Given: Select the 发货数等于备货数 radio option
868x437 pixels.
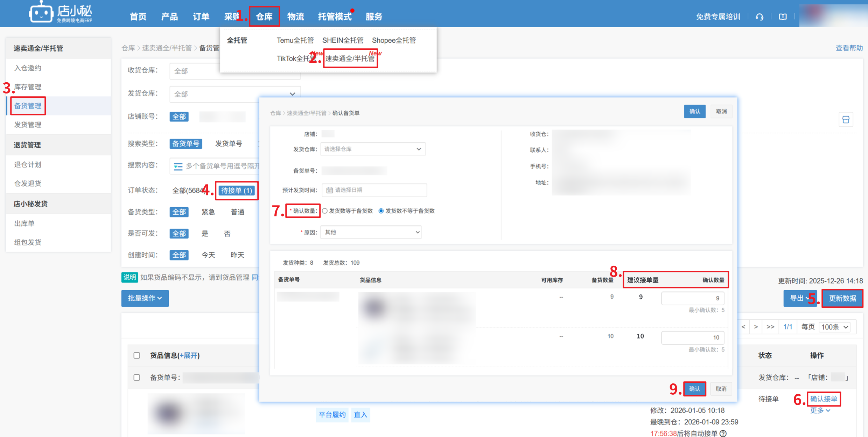Looking at the screenshot, I should pos(325,211).
